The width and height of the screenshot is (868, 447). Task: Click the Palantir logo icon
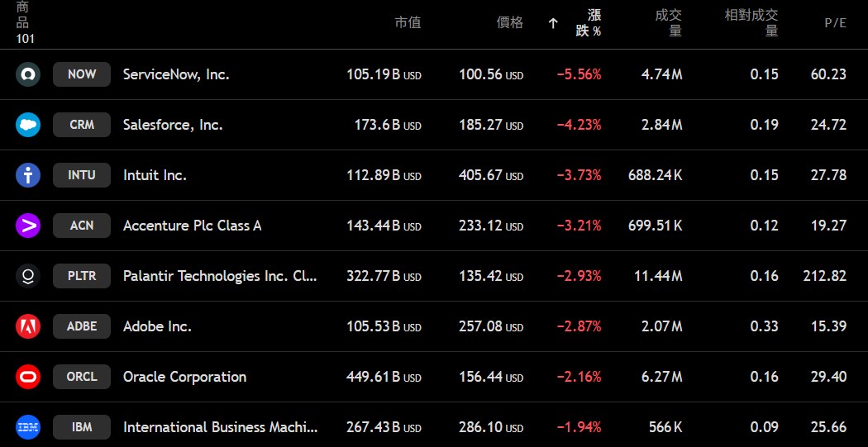tap(28, 276)
